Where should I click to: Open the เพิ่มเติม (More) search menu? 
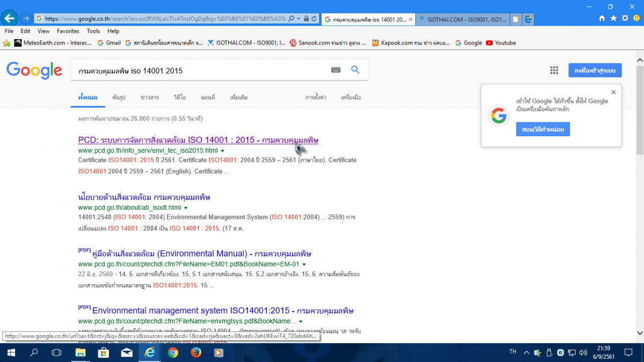(x=239, y=98)
